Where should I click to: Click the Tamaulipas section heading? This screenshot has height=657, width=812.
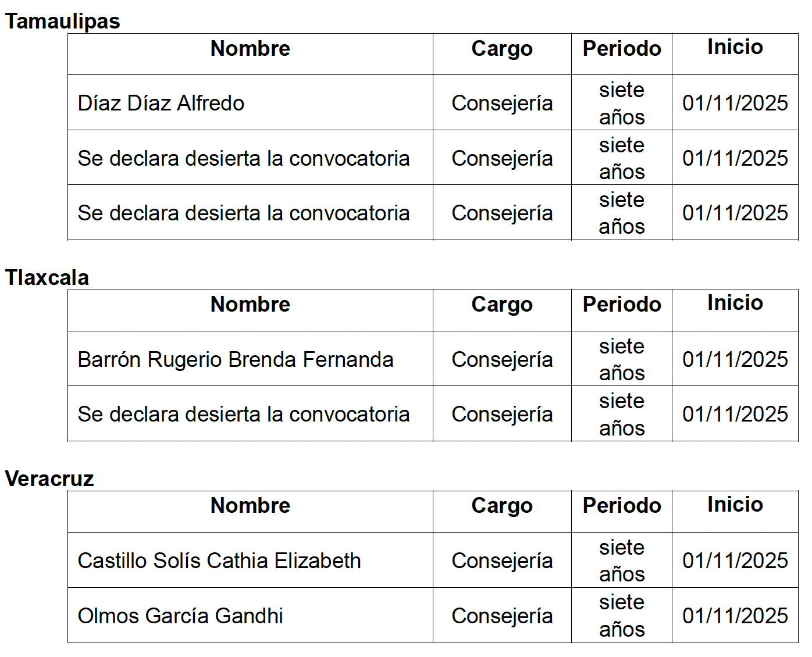click(62, 22)
